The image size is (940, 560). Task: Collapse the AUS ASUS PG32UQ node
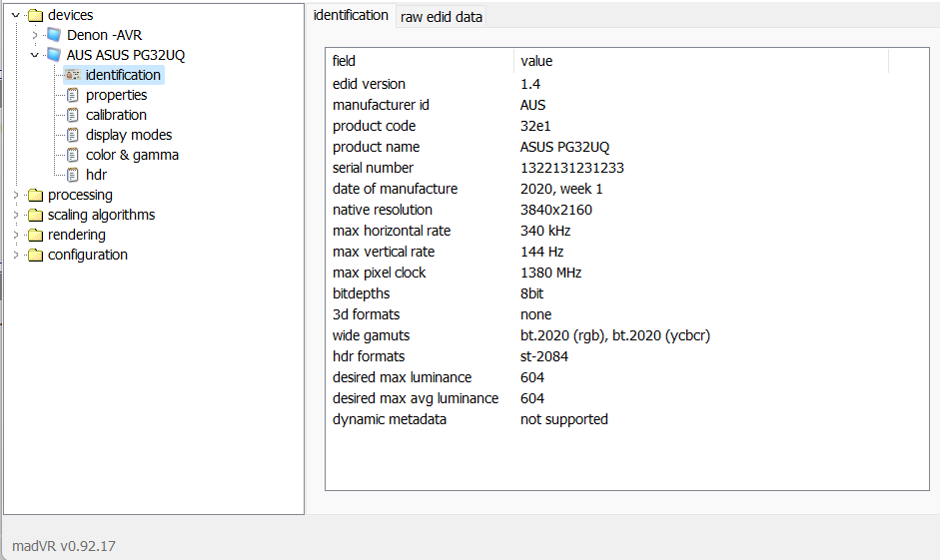pos(35,55)
